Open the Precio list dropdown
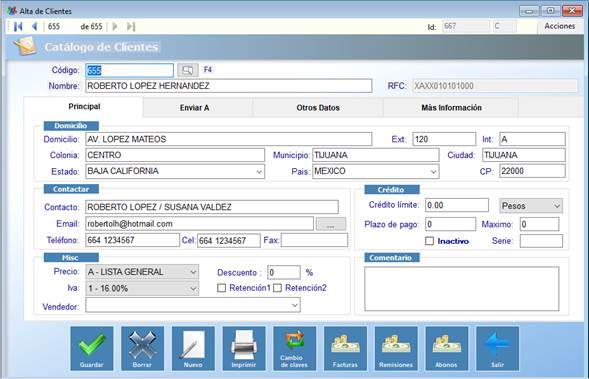This screenshot has height=379, width=589. click(x=142, y=272)
